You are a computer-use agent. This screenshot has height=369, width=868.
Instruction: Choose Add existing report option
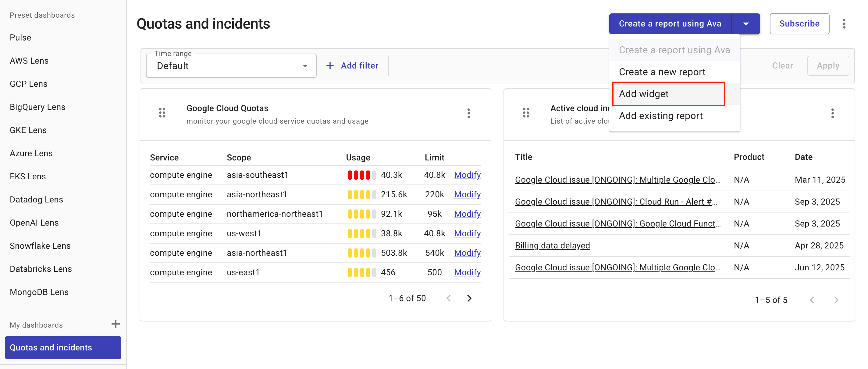pyautogui.click(x=674, y=115)
